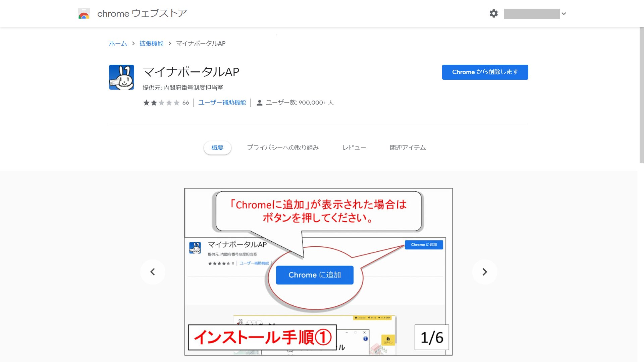Screen dimensions: 644x362
Task: Show previous screenshot with left arrow
Action: (x=153, y=272)
